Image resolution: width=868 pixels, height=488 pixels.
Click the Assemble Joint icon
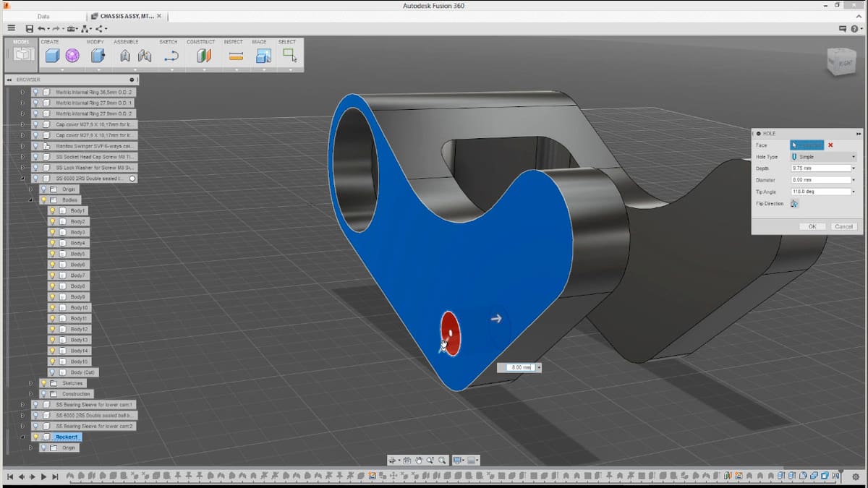coord(124,56)
